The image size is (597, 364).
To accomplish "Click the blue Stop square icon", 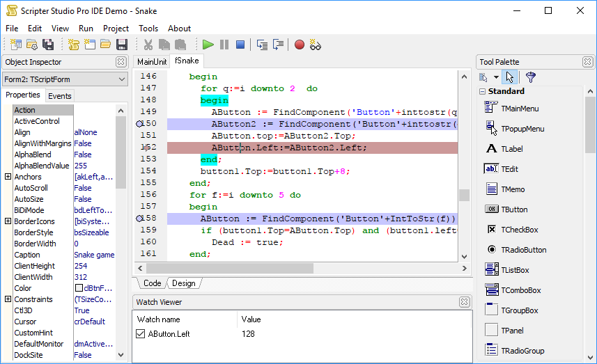I will [x=240, y=45].
